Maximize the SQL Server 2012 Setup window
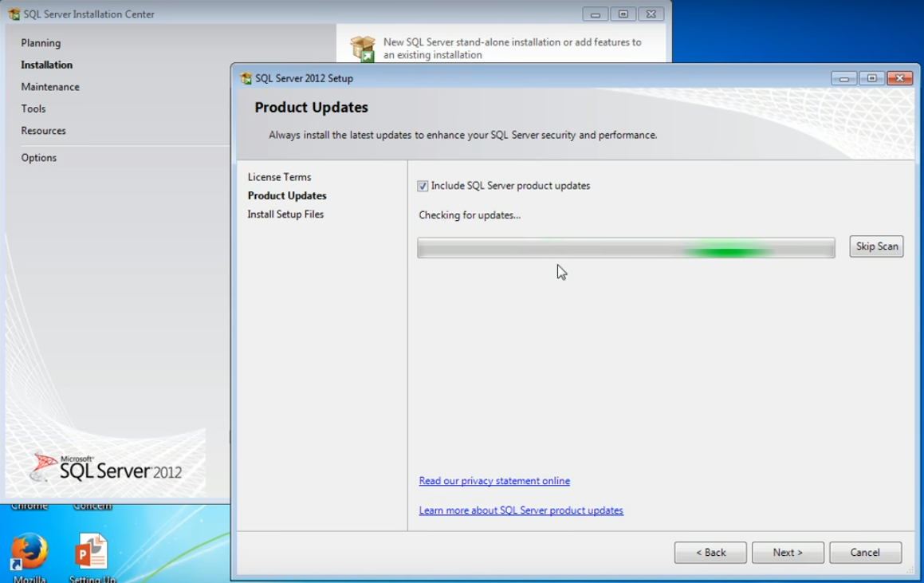The width and height of the screenshot is (924, 583). point(871,78)
